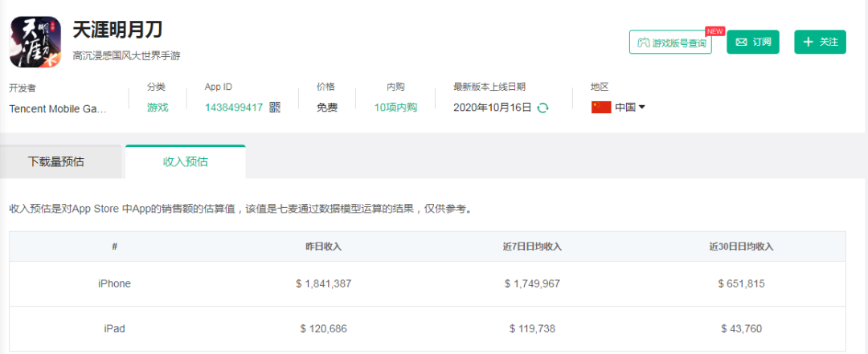
Task: Open the 中国 region dropdown
Action: pyautogui.click(x=630, y=108)
